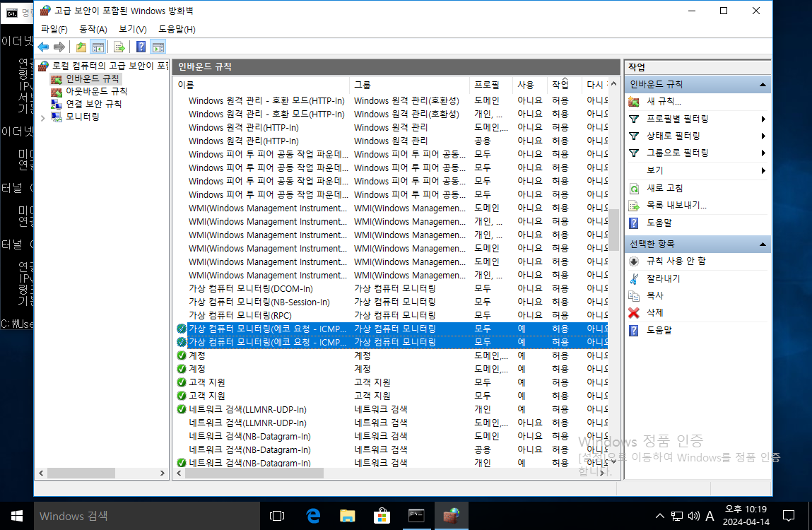Image resolution: width=812 pixels, height=530 pixels.
Task: Click the volume tray icon
Action: coord(693,516)
